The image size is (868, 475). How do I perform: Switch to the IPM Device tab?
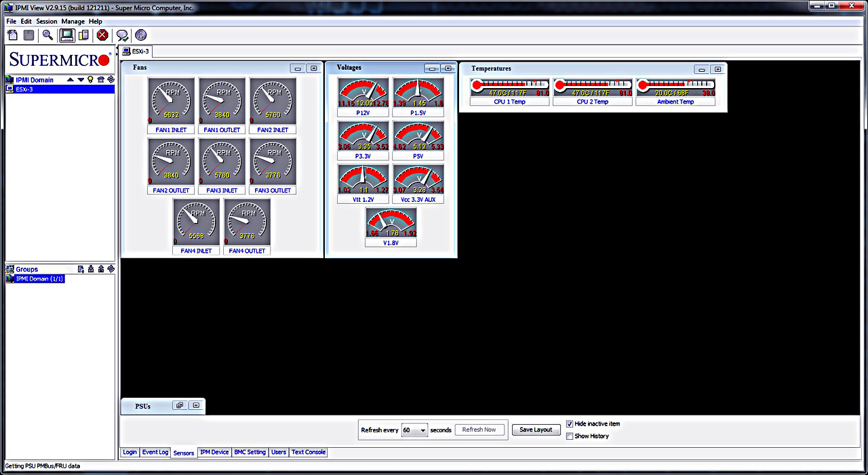tap(214, 452)
